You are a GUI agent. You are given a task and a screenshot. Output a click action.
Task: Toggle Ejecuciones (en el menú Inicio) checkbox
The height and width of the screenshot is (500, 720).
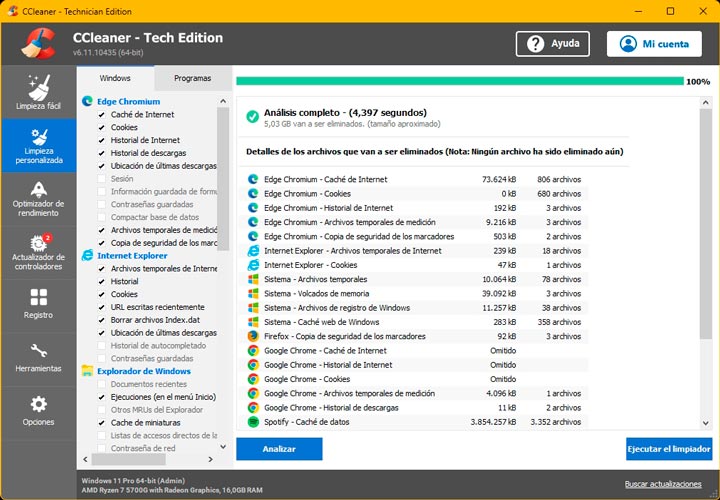[x=101, y=397]
